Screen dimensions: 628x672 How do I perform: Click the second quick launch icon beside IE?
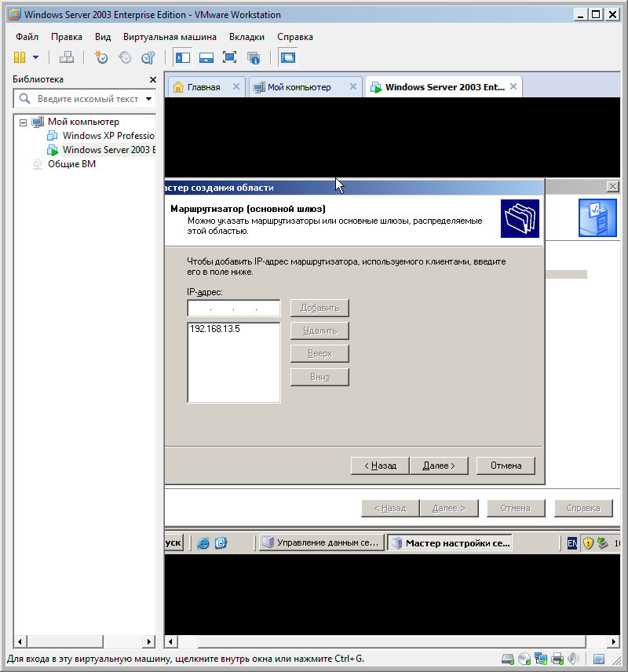(221, 543)
